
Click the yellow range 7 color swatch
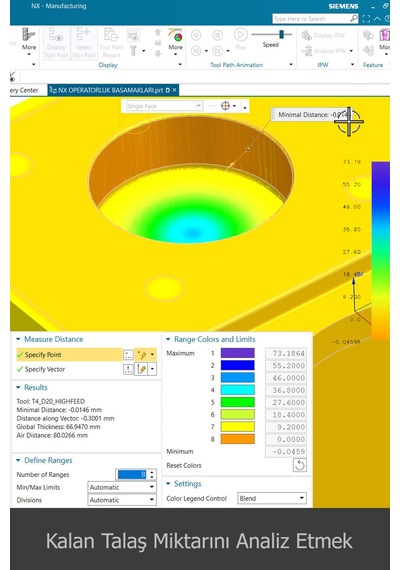tap(237, 427)
